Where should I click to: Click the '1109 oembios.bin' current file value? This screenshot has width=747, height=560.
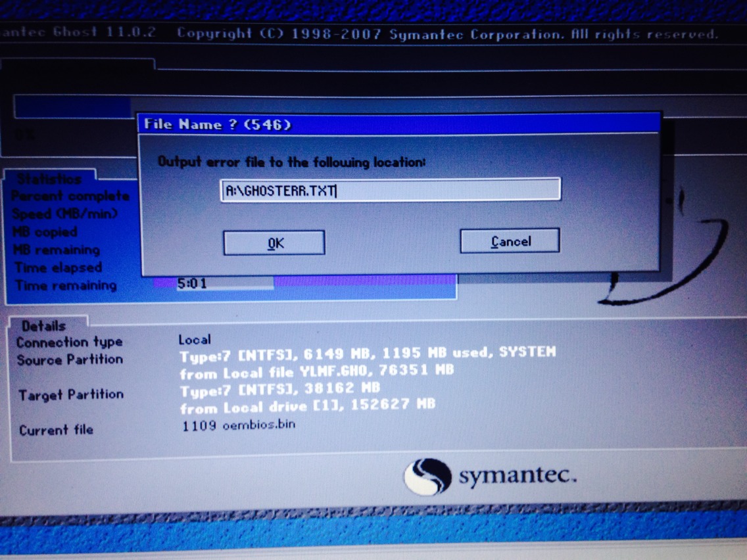239,425
